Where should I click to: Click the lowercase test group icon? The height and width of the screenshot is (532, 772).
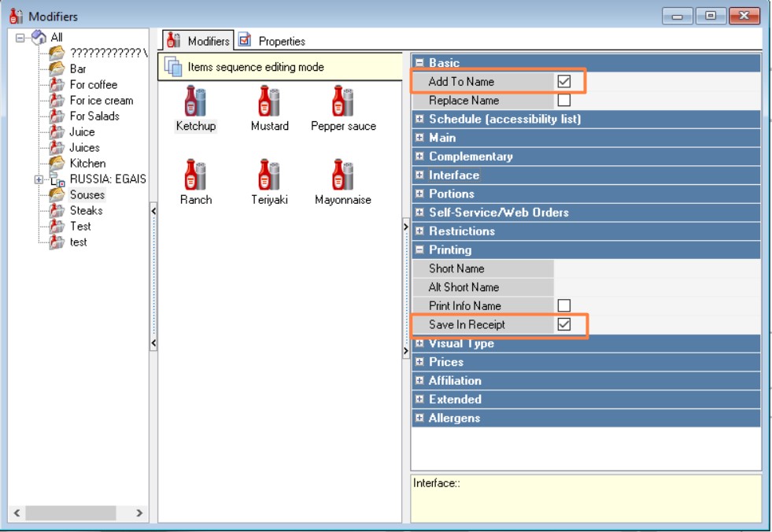pyautogui.click(x=57, y=242)
